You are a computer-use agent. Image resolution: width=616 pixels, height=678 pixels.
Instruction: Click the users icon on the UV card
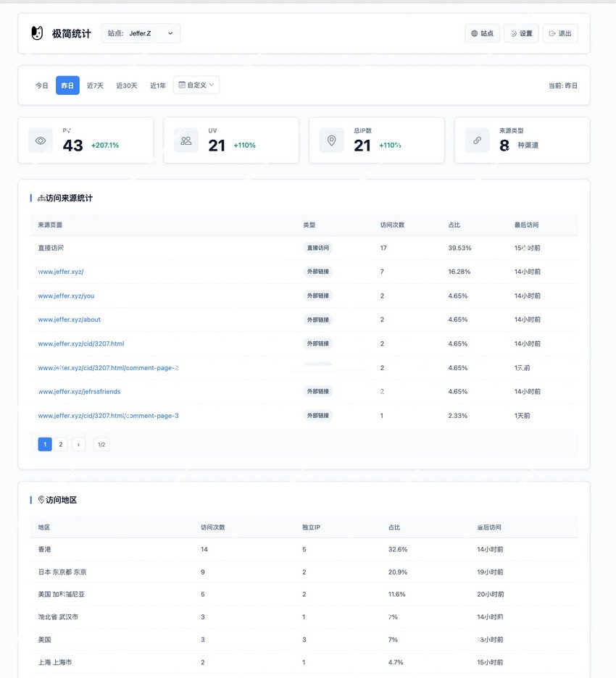click(186, 140)
